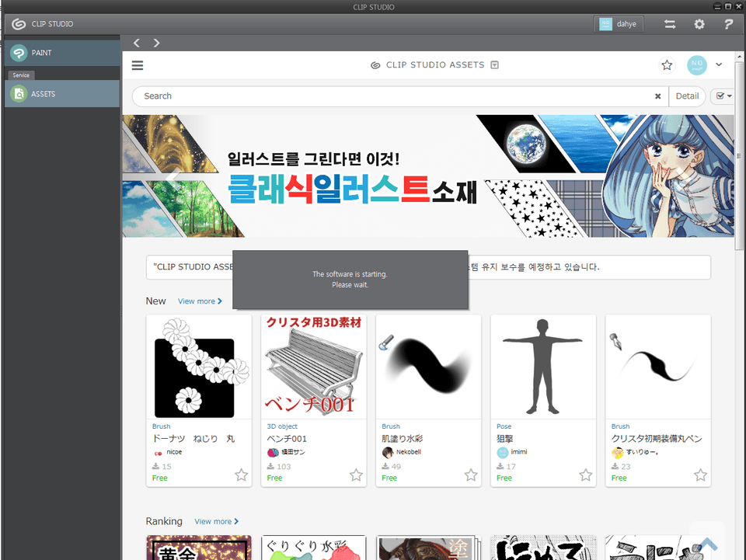This screenshot has width=746, height=560.
Task: Click the vertical scrollbar of Assets page
Action: pos(739,157)
